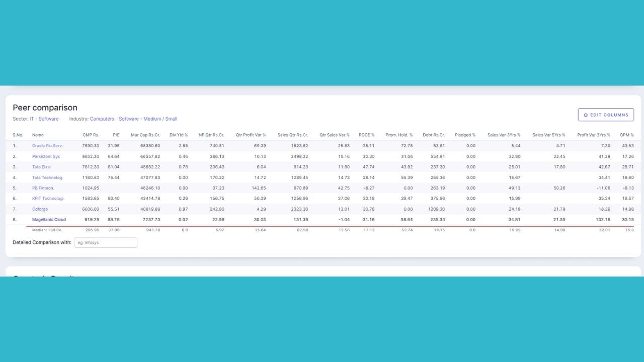Click the OPM % column header
Screen dimensions: 644x362
(626, 135)
